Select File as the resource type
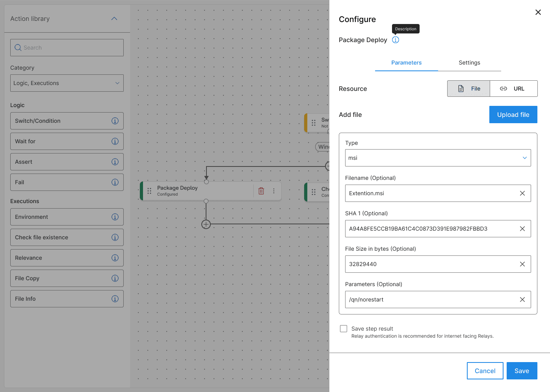 pyautogui.click(x=469, y=89)
